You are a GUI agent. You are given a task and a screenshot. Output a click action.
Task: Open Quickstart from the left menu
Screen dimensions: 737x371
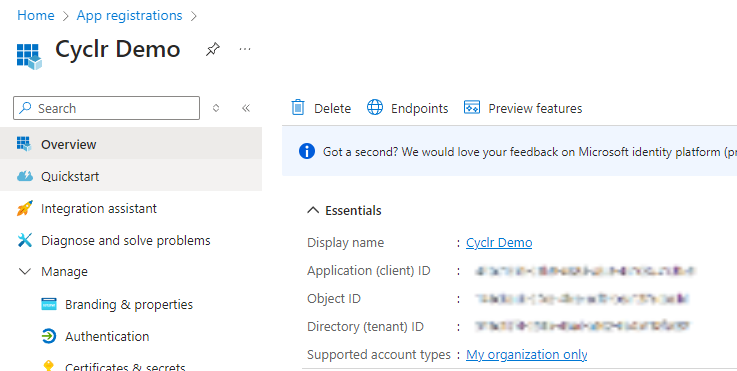click(131, 176)
